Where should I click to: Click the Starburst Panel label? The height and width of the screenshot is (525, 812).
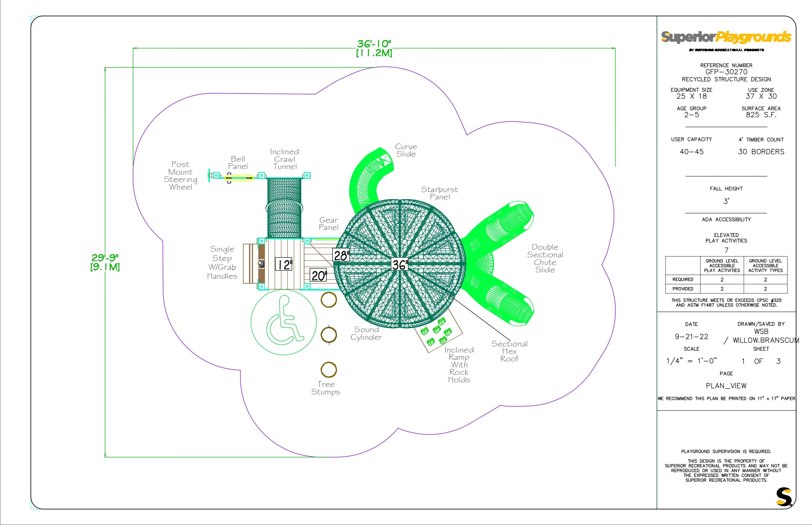click(x=439, y=193)
